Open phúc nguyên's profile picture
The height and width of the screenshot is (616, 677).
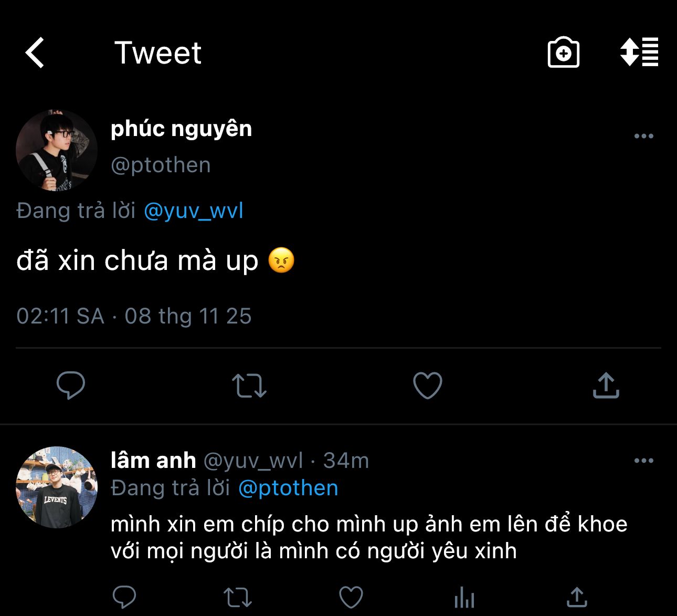[57, 150]
